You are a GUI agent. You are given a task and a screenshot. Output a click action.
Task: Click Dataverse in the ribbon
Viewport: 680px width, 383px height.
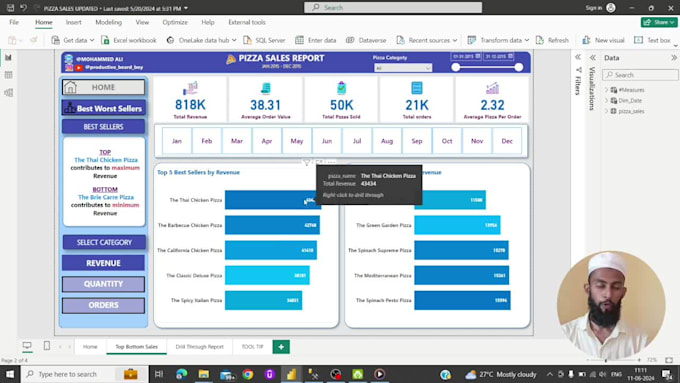(x=366, y=40)
